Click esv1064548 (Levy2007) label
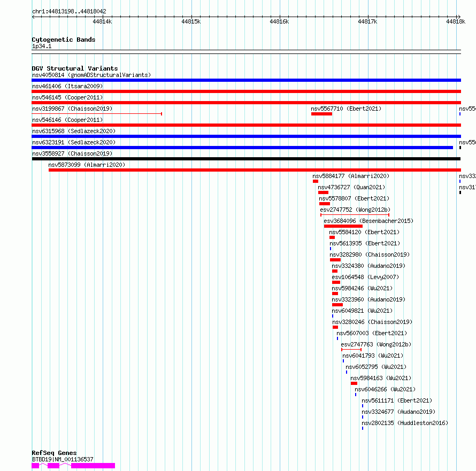 click(365, 277)
